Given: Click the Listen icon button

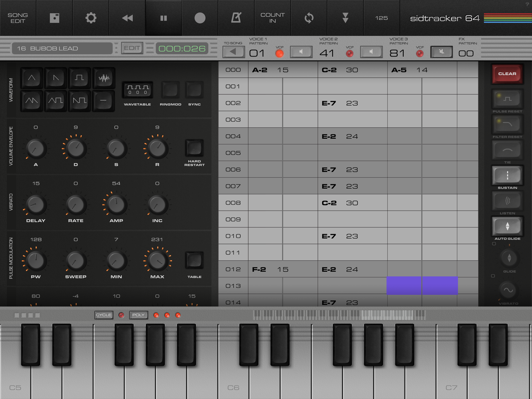Looking at the screenshot, I should pos(507,201).
